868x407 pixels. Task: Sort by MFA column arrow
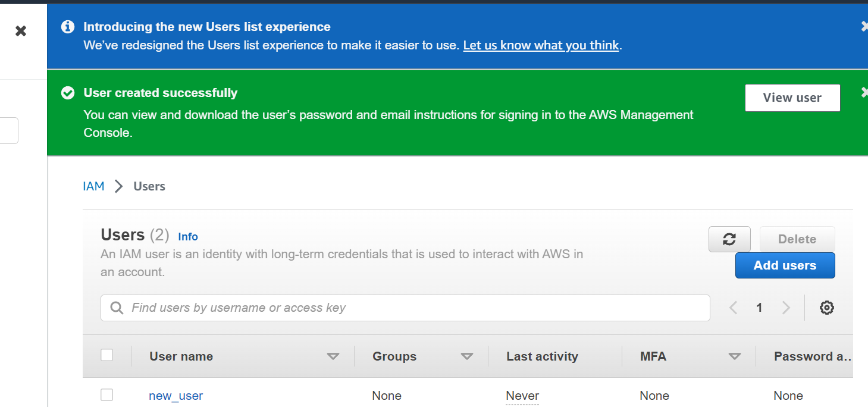tap(735, 356)
